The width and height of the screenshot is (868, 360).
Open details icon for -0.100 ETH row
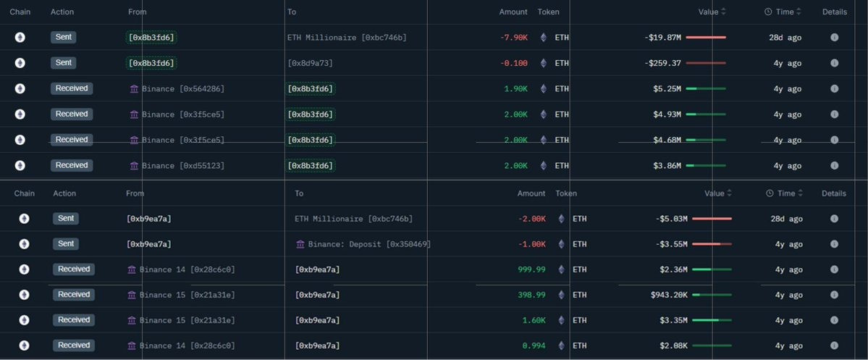pos(834,63)
